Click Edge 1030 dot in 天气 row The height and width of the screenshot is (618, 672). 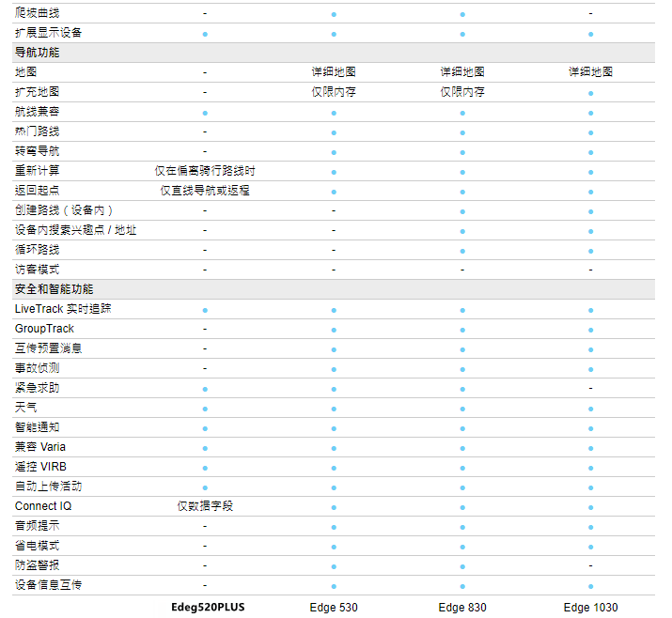590,409
